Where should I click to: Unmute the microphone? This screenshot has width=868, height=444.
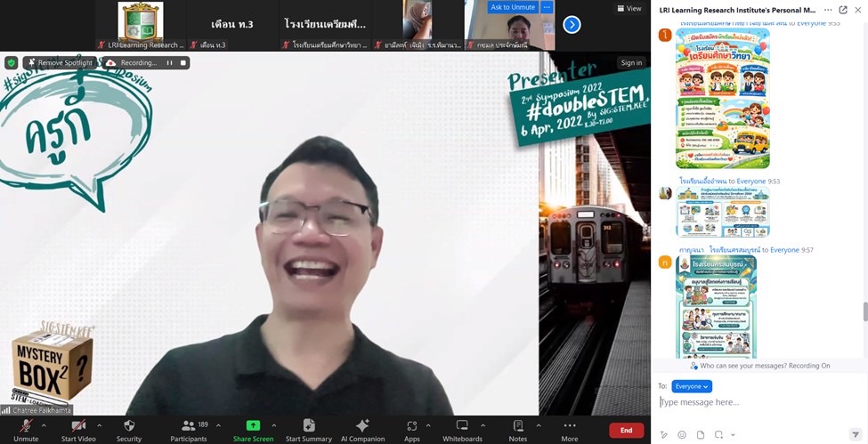pos(26,426)
